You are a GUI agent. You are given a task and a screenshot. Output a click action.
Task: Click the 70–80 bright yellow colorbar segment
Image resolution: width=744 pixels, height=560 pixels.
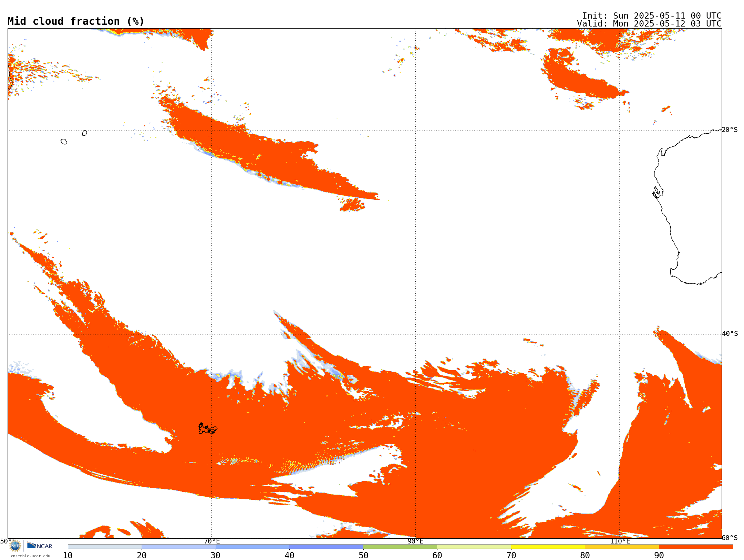[x=548, y=547]
